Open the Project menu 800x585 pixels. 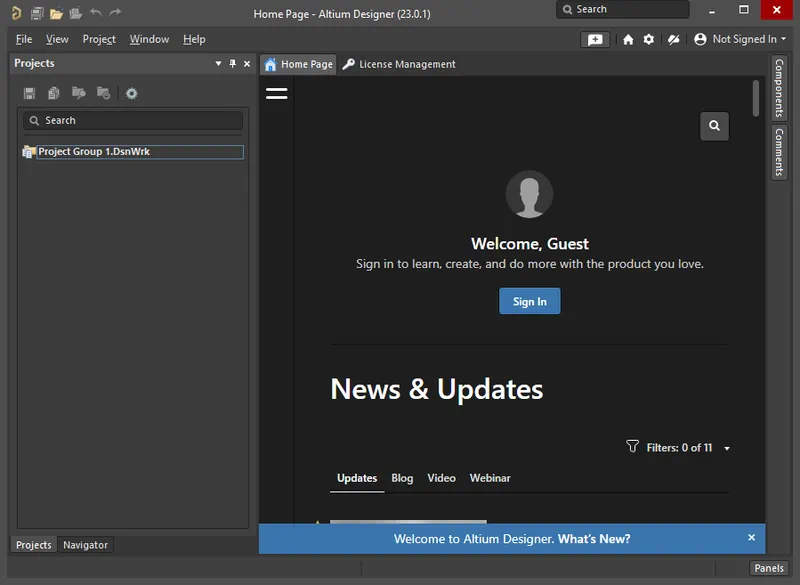tap(99, 39)
